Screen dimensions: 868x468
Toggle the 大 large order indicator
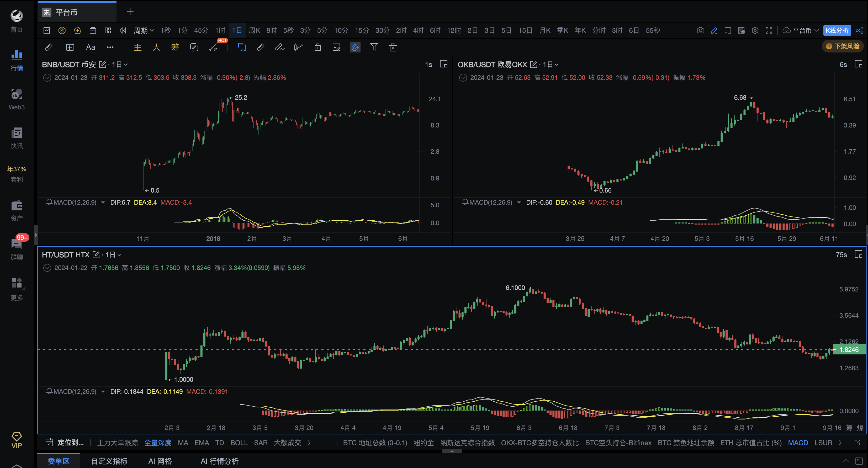pos(156,47)
